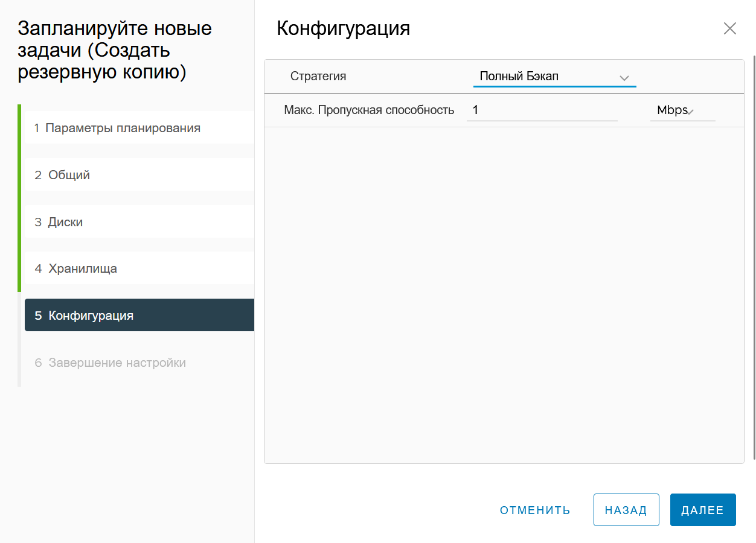The image size is (756, 543).
Task: Open the Стратегия dropdown showing Полный Бэкап
Action: pyautogui.click(x=554, y=77)
